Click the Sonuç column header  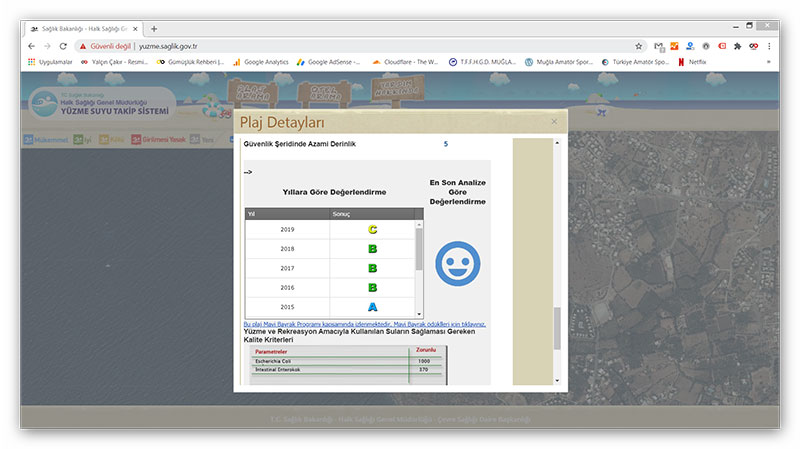coord(341,214)
